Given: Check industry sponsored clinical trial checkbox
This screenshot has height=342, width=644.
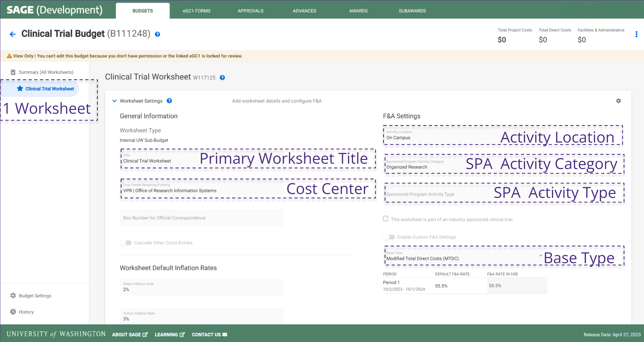Looking at the screenshot, I should (385, 219).
